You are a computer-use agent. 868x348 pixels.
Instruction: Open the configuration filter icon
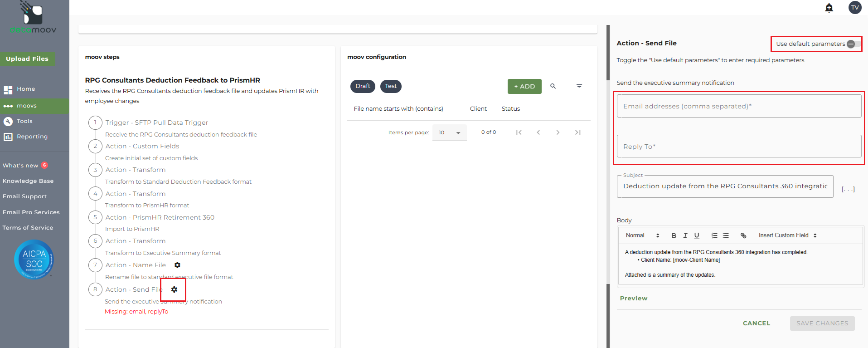579,86
